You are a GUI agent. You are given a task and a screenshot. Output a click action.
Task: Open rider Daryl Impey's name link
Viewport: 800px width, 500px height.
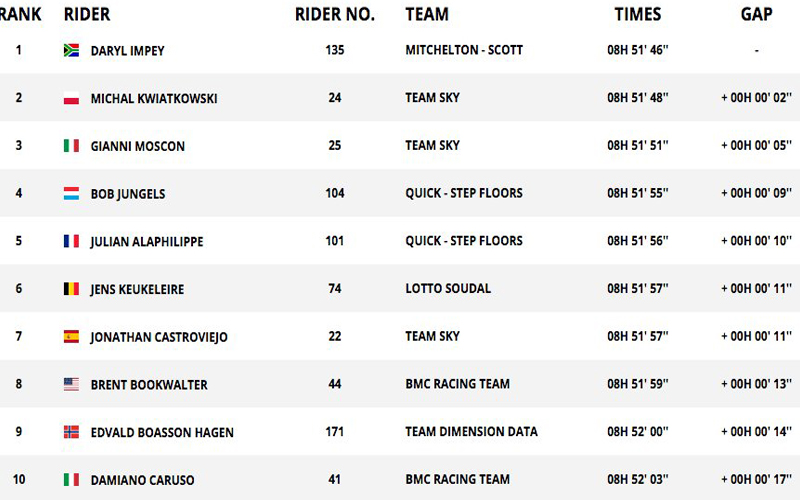[128, 51]
